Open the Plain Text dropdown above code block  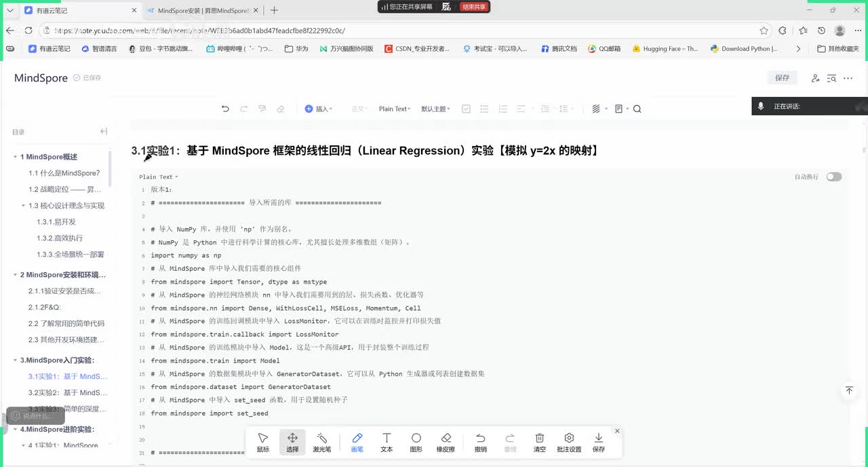(159, 177)
